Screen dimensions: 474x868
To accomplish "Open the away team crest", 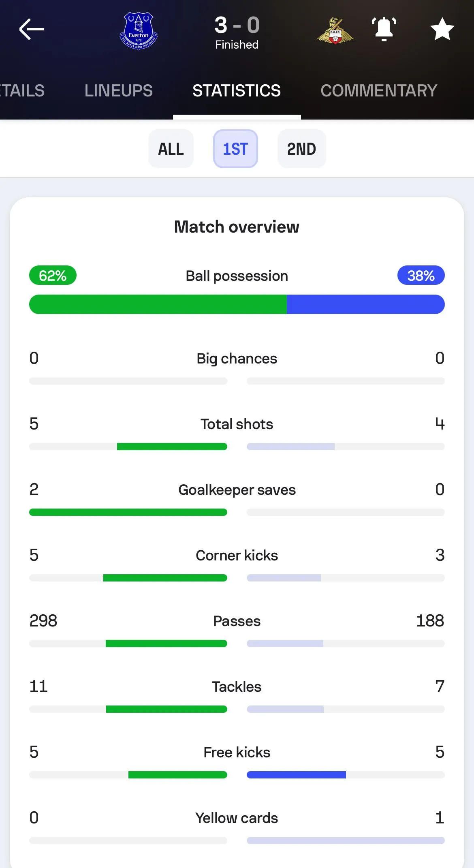I will [335, 31].
